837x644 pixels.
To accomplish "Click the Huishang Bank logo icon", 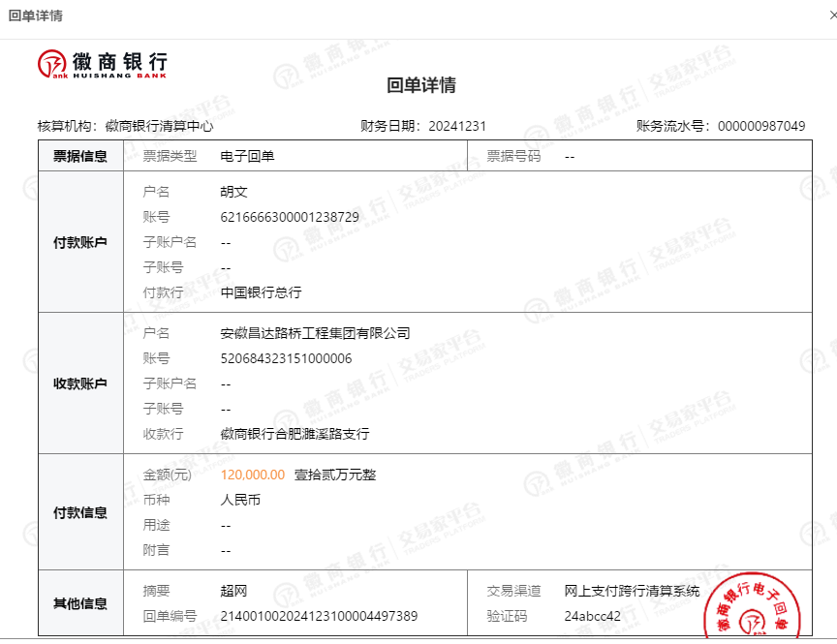I will 52,64.
